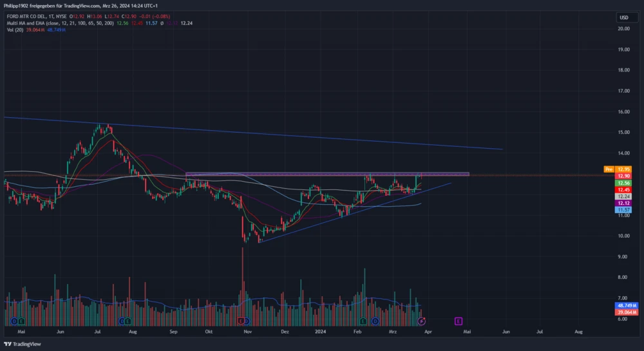Viewport: 644px width, 351px height.
Task: Click the dividend marker in late July
Action: point(121,320)
